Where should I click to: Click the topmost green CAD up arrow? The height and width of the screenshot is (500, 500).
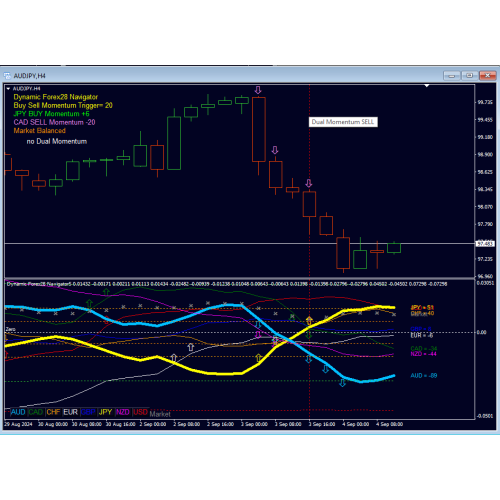106,292
